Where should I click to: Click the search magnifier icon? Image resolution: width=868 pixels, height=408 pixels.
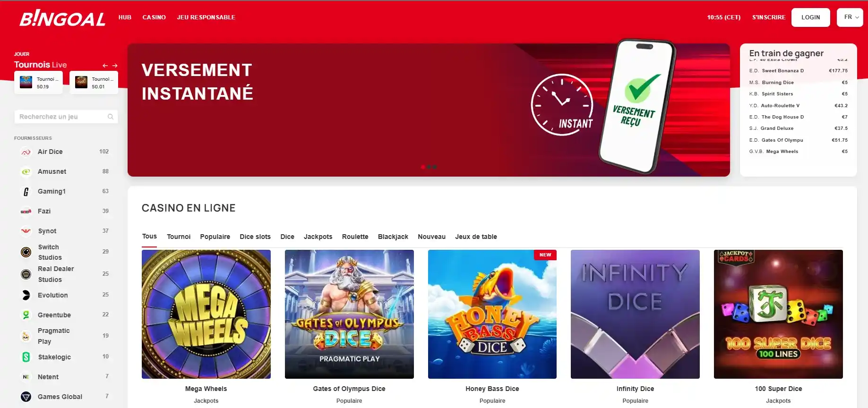(x=111, y=117)
